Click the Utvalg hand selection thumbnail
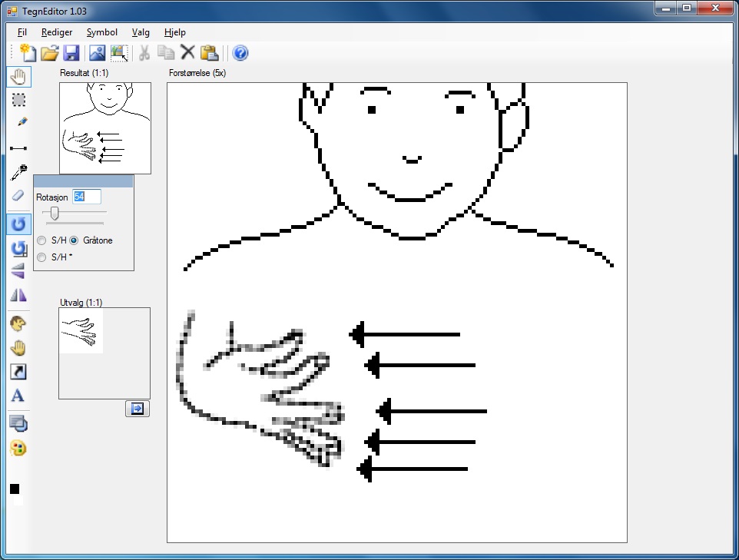Image resolution: width=739 pixels, height=560 pixels. click(81, 331)
